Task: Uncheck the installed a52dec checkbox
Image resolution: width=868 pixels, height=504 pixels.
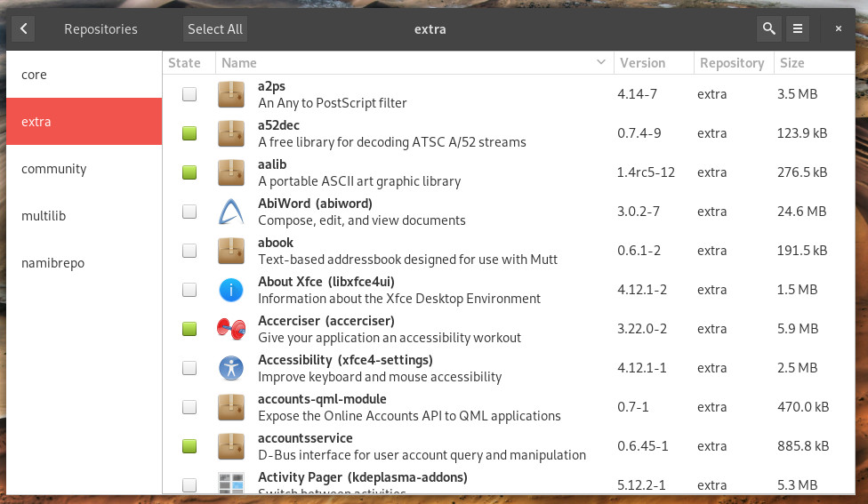Action: (x=189, y=133)
